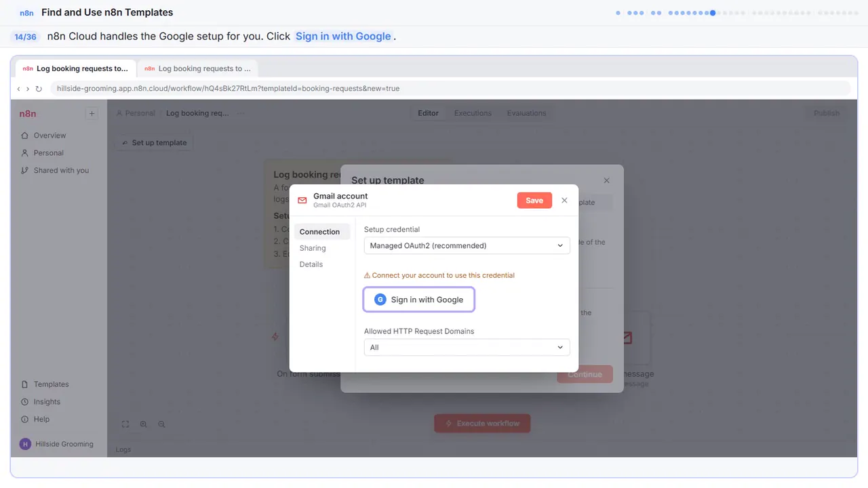Image resolution: width=868 pixels, height=488 pixels.
Task: Click the n8n logo in the sidebar
Action: tap(28, 114)
